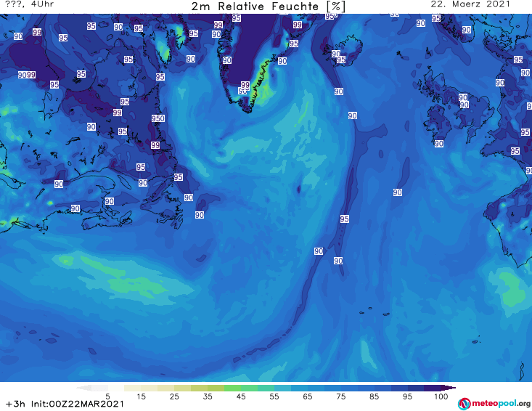Pick the dark purple legend swatch near 100
This screenshot has height=411, width=532.
433,388
